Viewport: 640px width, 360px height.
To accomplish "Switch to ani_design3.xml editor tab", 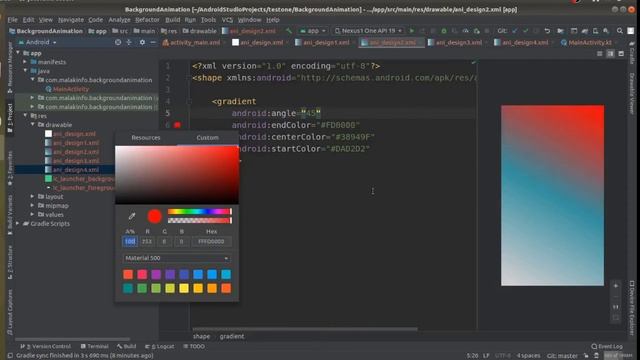I will click(x=456, y=42).
